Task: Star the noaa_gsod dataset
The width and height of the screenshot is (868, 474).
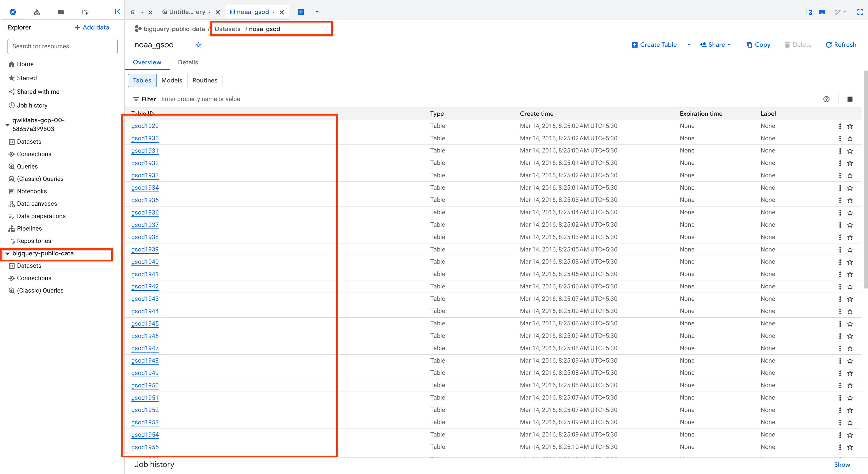Action: click(198, 45)
